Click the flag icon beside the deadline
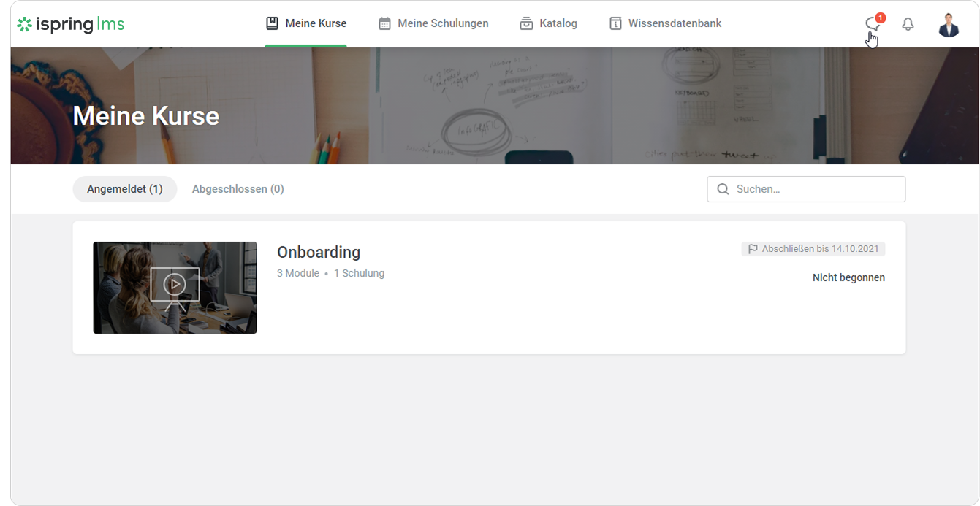This screenshot has height=506, width=980. pyautogui.click(x=753, y=249)
